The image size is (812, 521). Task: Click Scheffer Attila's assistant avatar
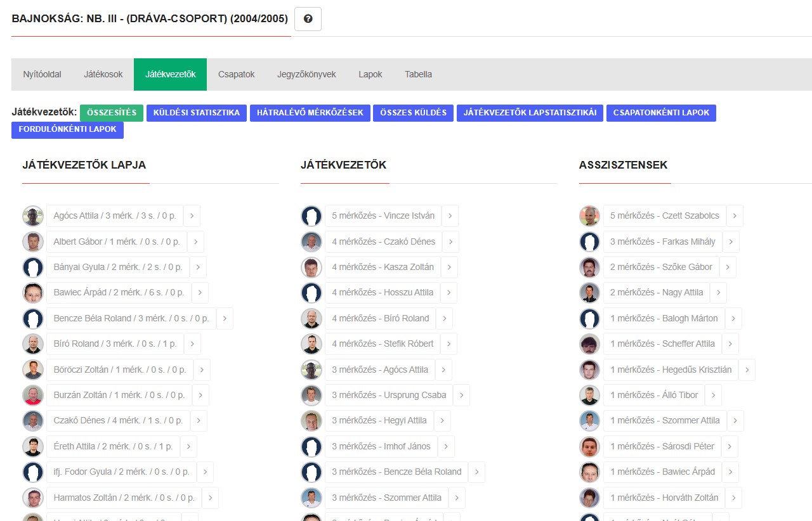(x=590, y=344)
